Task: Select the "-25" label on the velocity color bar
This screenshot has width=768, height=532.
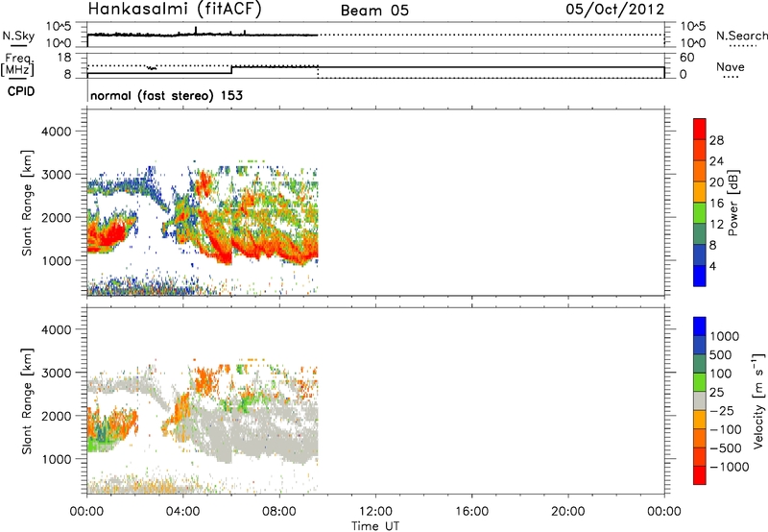Action: click(x=722, y=411)
